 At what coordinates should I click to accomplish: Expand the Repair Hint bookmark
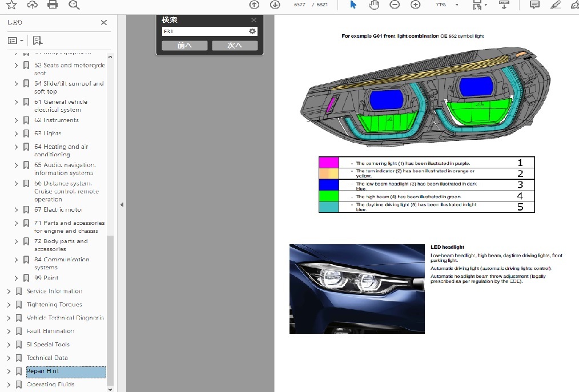pos(9,371)
